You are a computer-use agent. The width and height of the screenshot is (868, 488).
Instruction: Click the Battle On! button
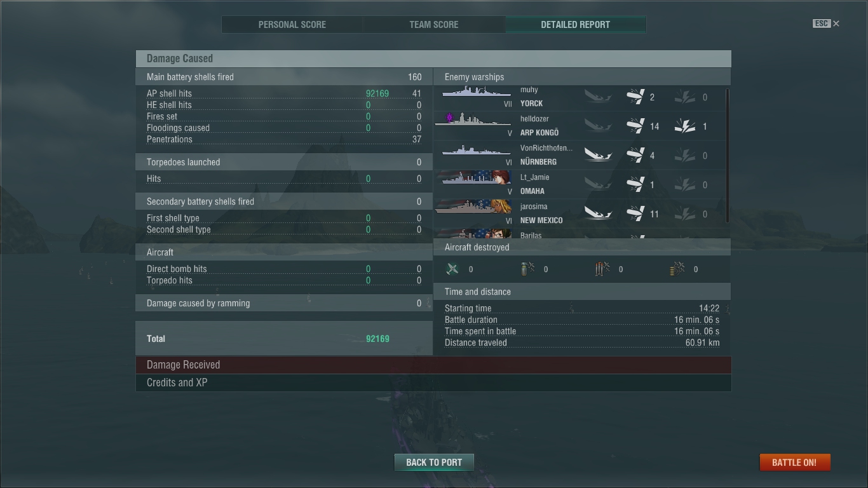coord(794,462)
